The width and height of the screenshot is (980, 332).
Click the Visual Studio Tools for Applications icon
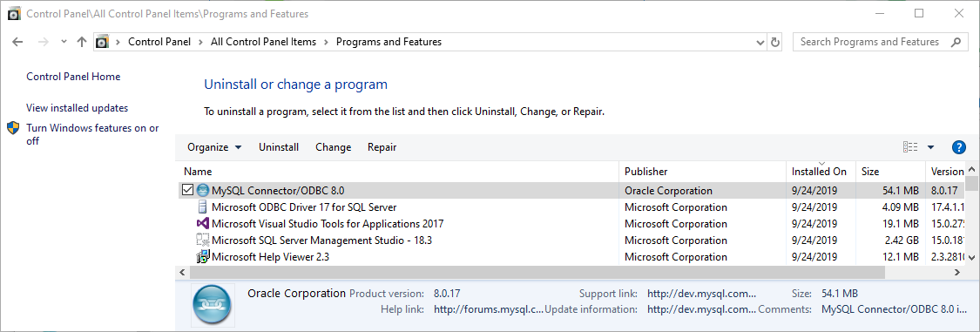click(x=202, y=223)
